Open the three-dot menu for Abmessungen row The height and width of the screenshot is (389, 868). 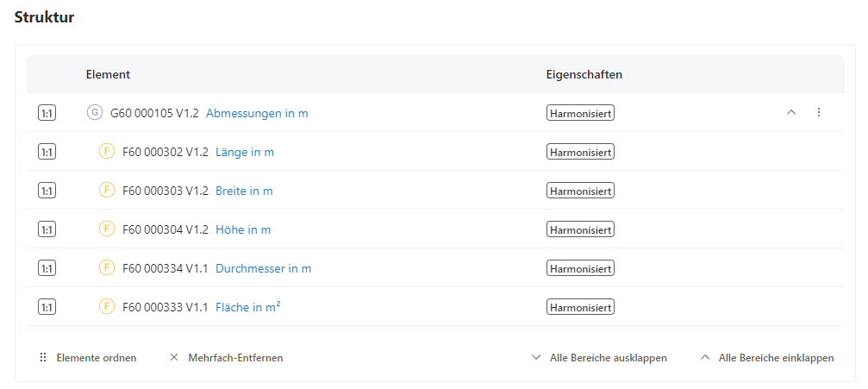(819, 113)
